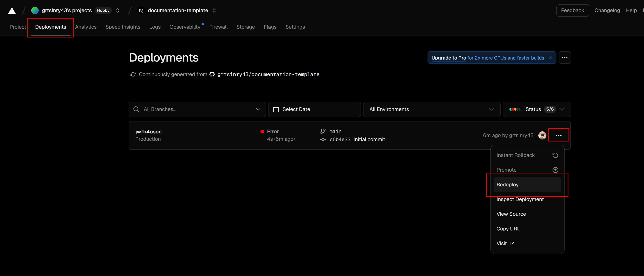644x276 pixels.
Task: Open the page-level three-dot options menu
Action: click(x=565, y=58)
